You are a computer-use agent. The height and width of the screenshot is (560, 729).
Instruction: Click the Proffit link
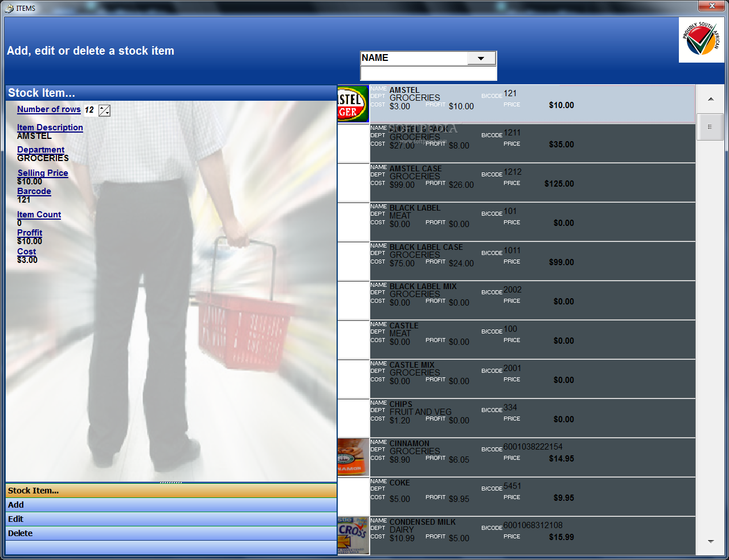pyautogui.click(x=30, y=233)
